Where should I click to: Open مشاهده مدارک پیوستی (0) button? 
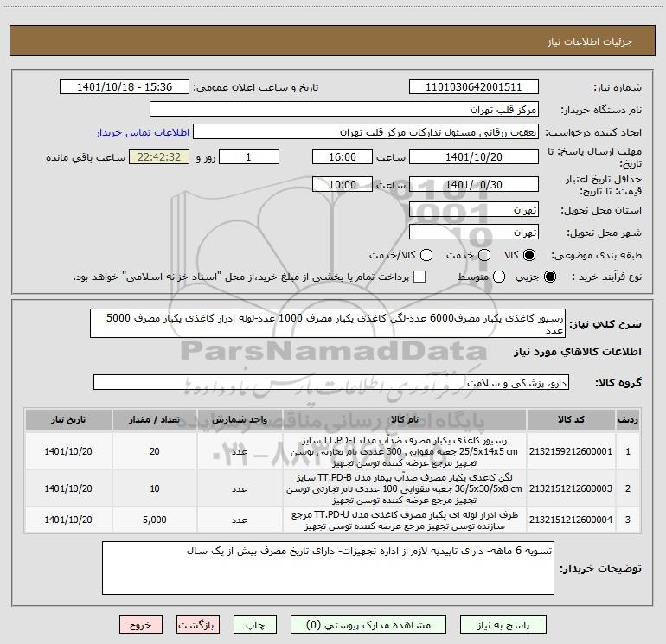(368, 625)
